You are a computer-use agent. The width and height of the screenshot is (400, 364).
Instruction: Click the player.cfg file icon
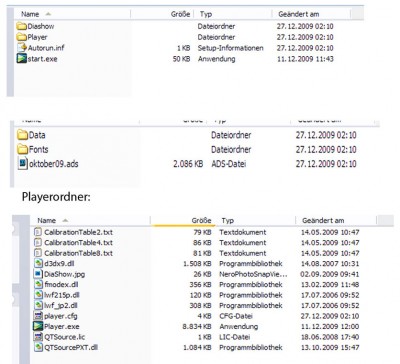pos(38,316)
